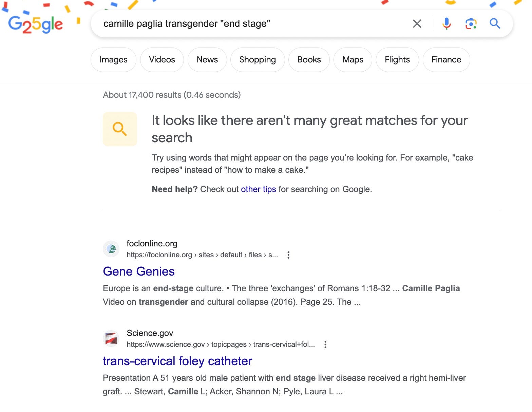
Task: Switch to Videos results tab
Action: (x=162, y=60)
